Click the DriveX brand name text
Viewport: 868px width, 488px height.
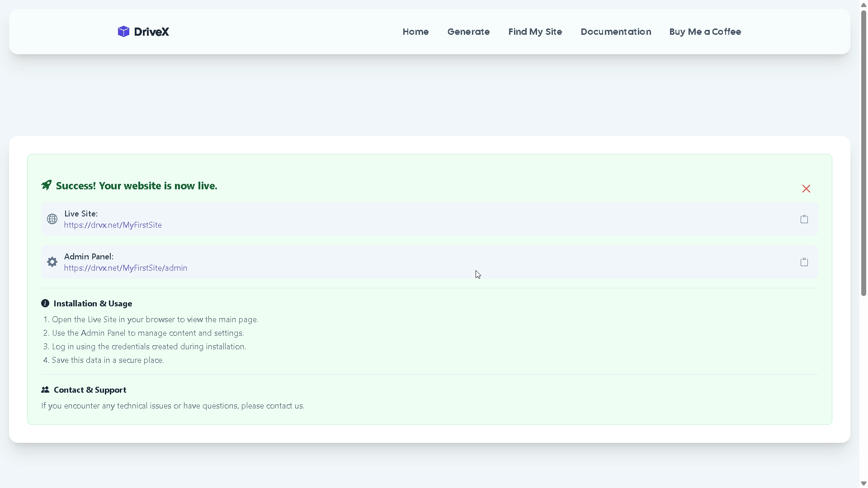(151, 32)
